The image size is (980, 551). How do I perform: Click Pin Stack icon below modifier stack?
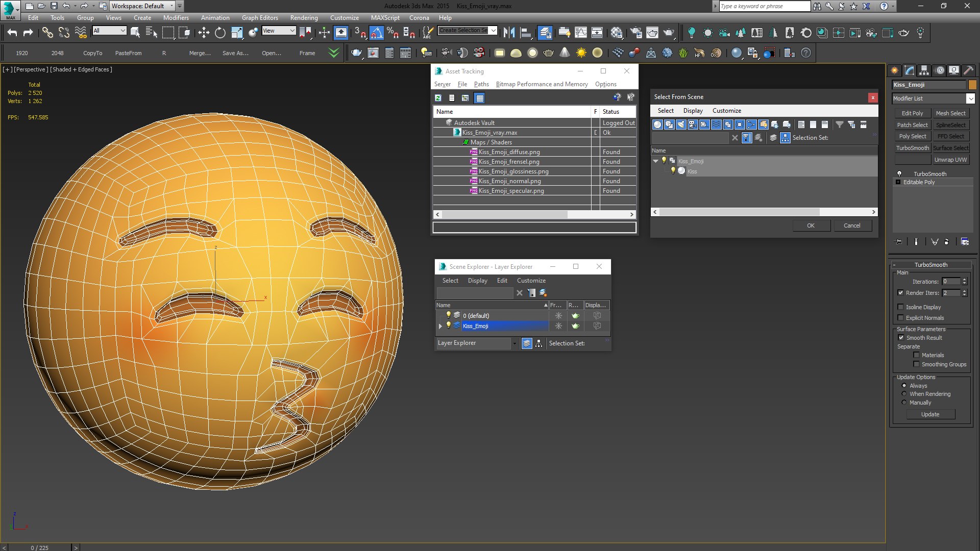899,241
